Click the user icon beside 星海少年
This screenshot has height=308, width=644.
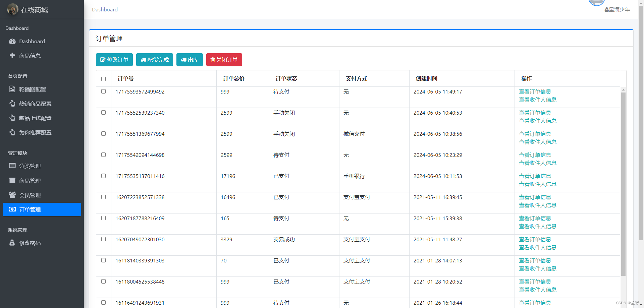tap(607, 10)
